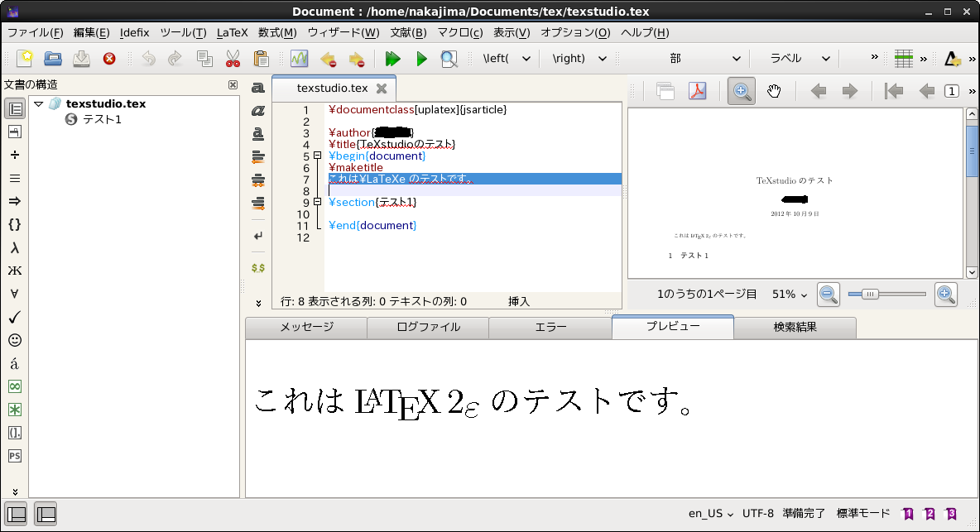Go to the first page in the PDF viewer
980x532 pixels.
click(x=895, y=91)
